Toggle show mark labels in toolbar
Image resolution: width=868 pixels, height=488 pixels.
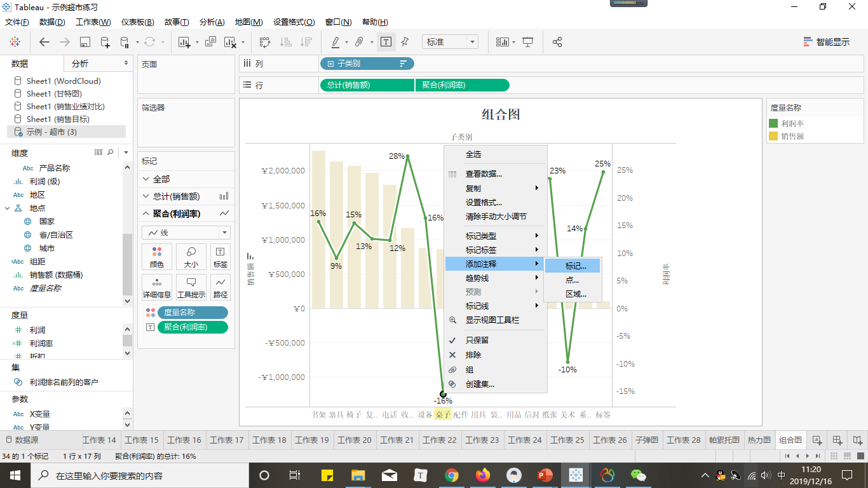[386, 42]
